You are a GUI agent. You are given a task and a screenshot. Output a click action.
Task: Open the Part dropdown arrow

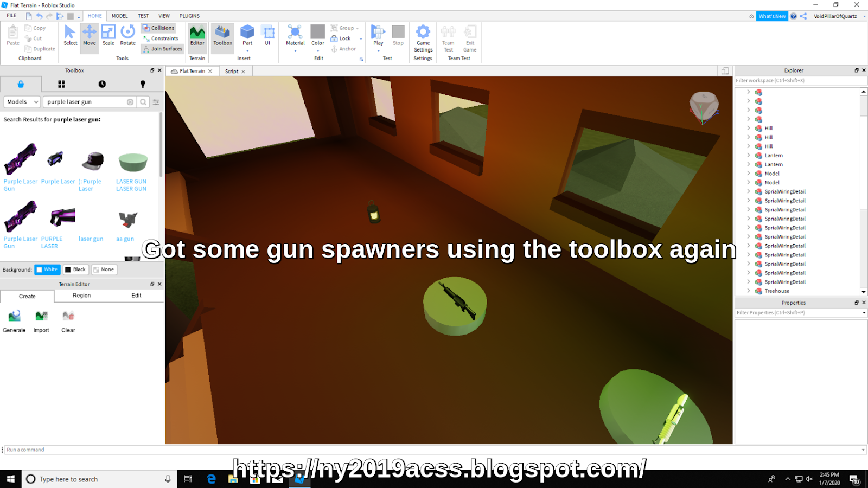pyautogui.click(x=247, y=50)
